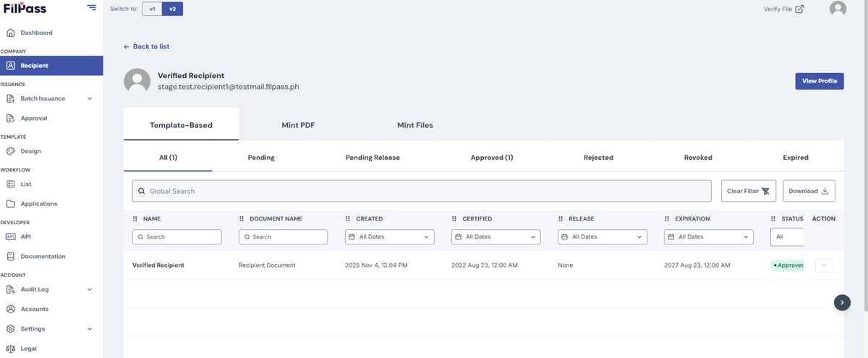
Task: Click the Verified Recipient name cell
Action: coord(158,265)
